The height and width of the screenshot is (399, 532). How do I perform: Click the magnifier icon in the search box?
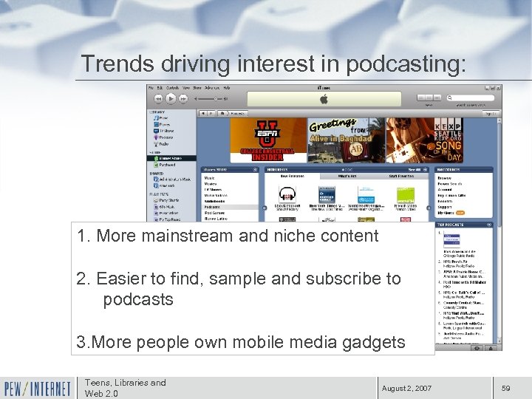[x=450, y=98]
